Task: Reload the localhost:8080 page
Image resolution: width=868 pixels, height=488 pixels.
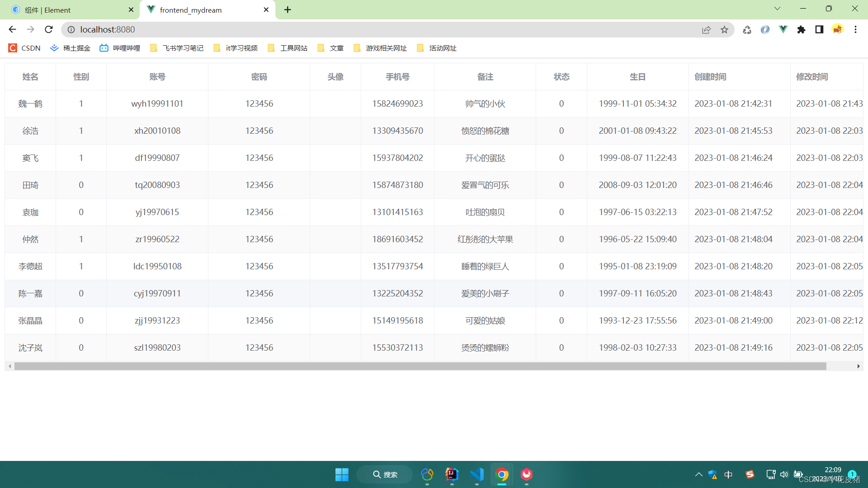Action: pyautogui.click(x=48, y=29)
